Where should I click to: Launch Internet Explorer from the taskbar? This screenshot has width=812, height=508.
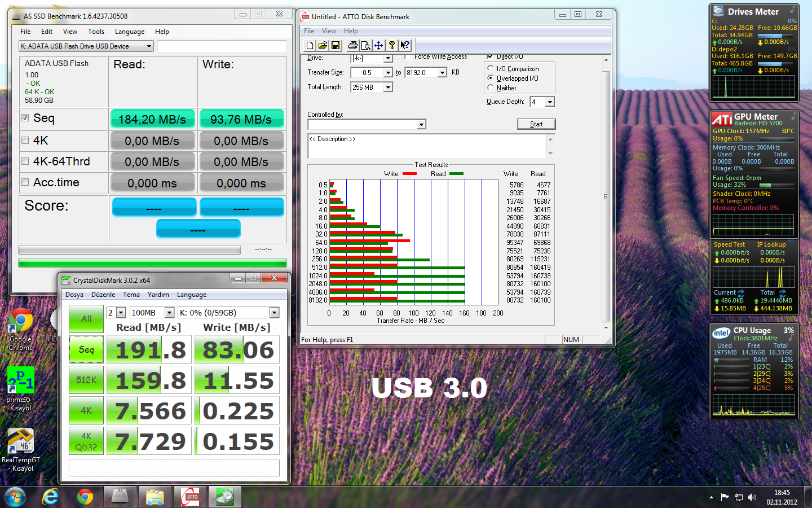(x=50, y=497)
